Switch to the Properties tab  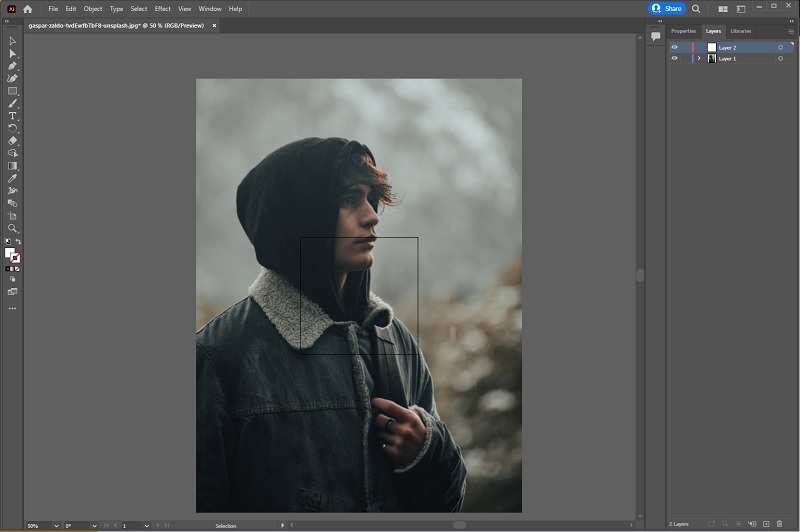(683, 31)
